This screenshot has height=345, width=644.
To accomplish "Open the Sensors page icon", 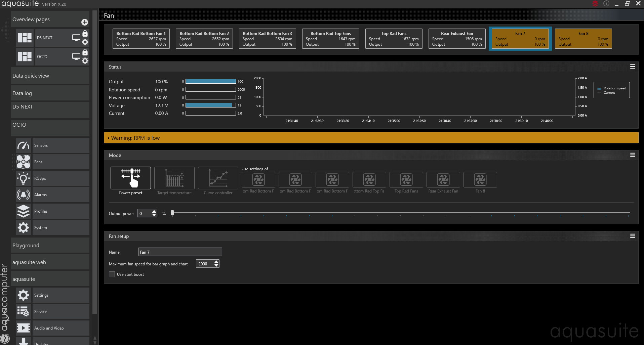I will [x=23, y=145].
